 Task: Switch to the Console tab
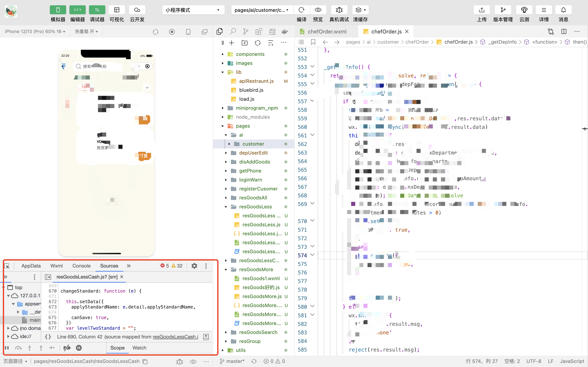(81, 266)
